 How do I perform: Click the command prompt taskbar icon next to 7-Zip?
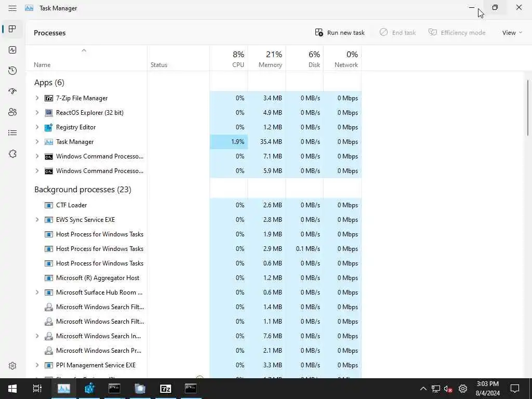(x=191, y=389)
